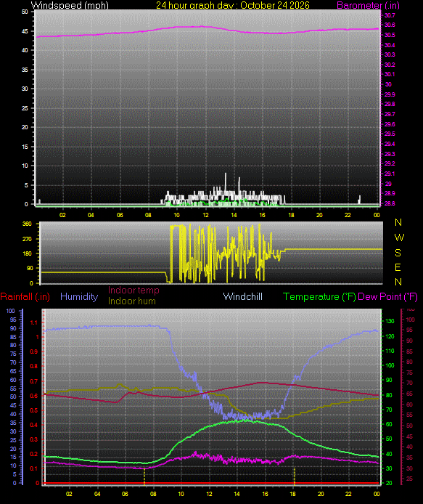Click the '30.1' value on the barometer axis

click(390, 74)
